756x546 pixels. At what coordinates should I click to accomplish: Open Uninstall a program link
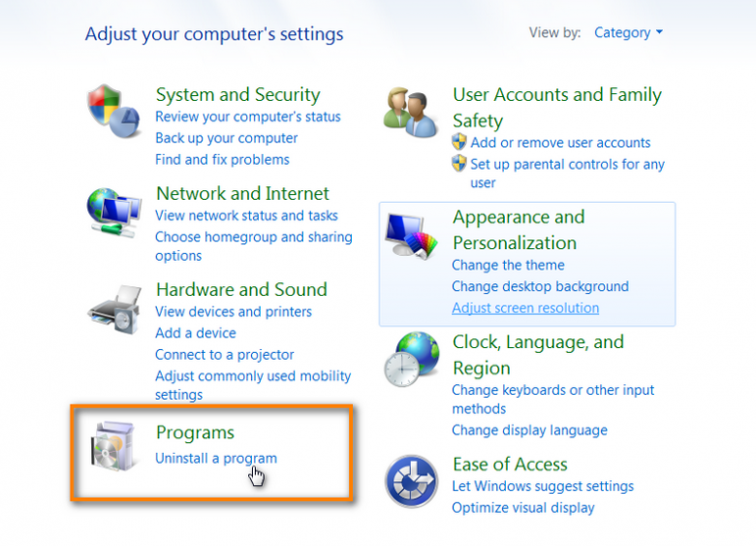point(216,458)
